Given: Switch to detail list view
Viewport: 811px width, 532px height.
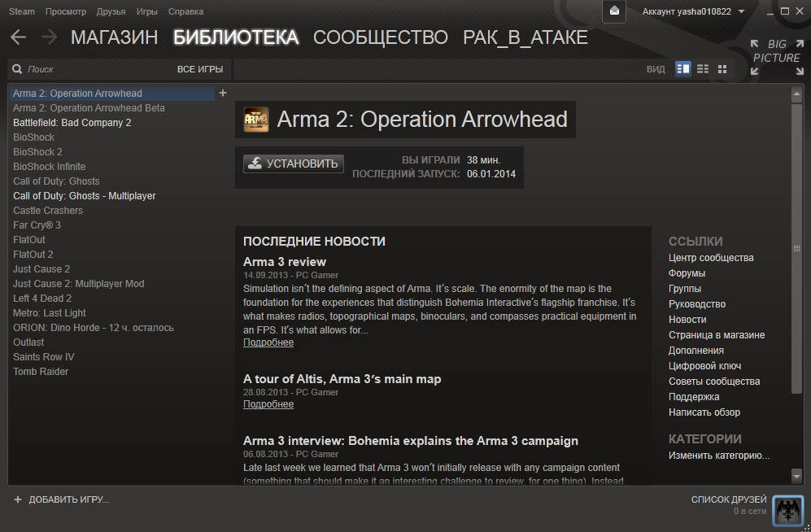Looking at the screenshot, I should pyautogui.click(x=682, y=69).
